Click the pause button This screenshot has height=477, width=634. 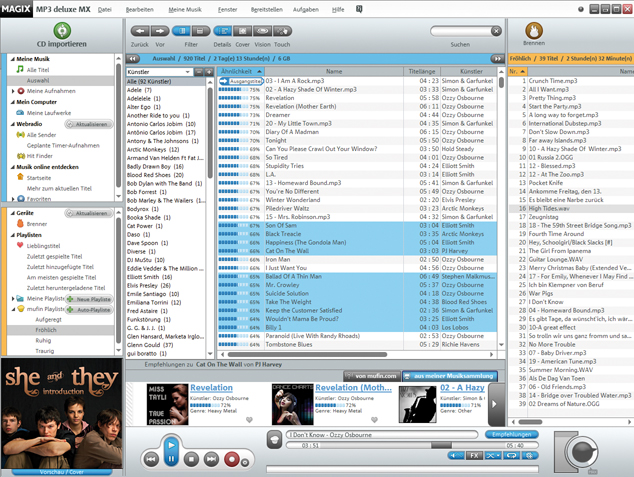click(x=171, y=459)
